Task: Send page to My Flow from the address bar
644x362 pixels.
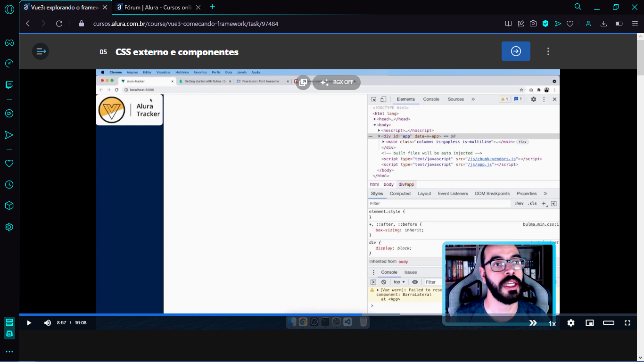Action: (x=558, y=24)
